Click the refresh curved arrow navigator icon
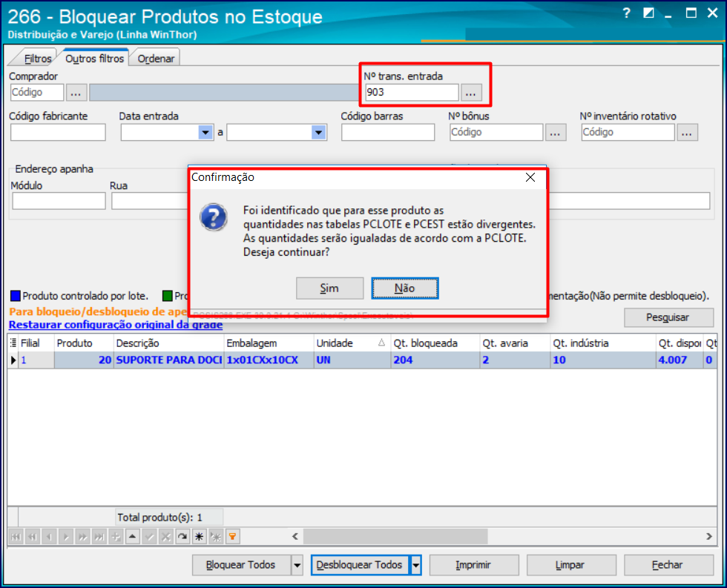This screenshot has width=727, height=588. click(182, 537)
